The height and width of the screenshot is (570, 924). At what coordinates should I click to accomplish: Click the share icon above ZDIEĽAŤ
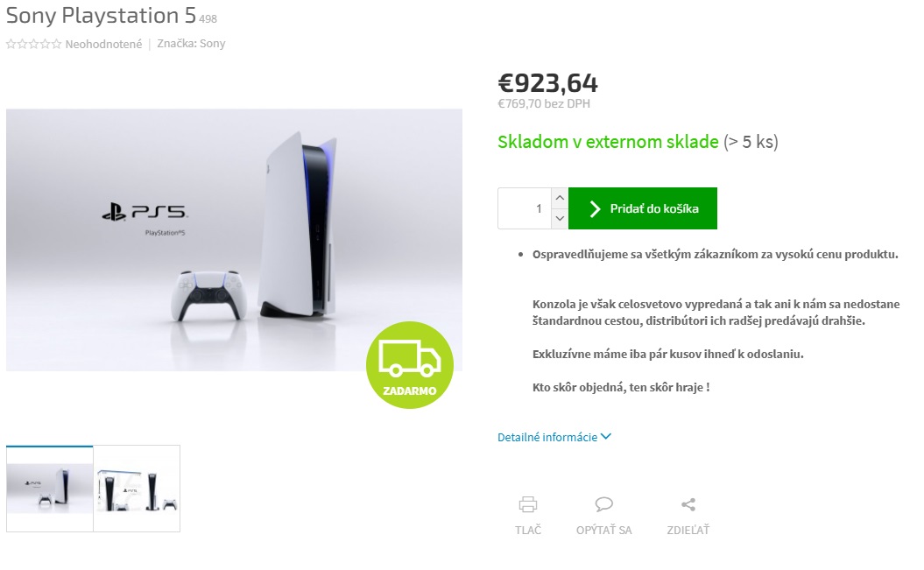pos(688,504)
